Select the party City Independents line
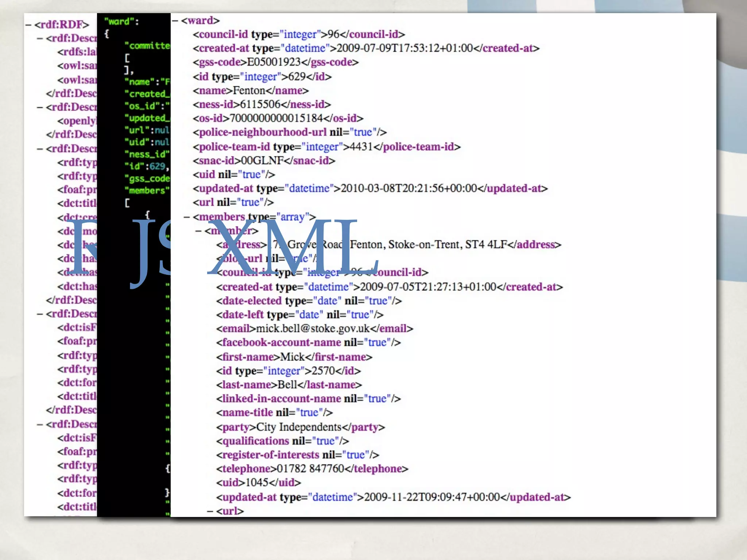Image resolution: width=747 pixels, height=560 pixels. click(x=301, y=427)
